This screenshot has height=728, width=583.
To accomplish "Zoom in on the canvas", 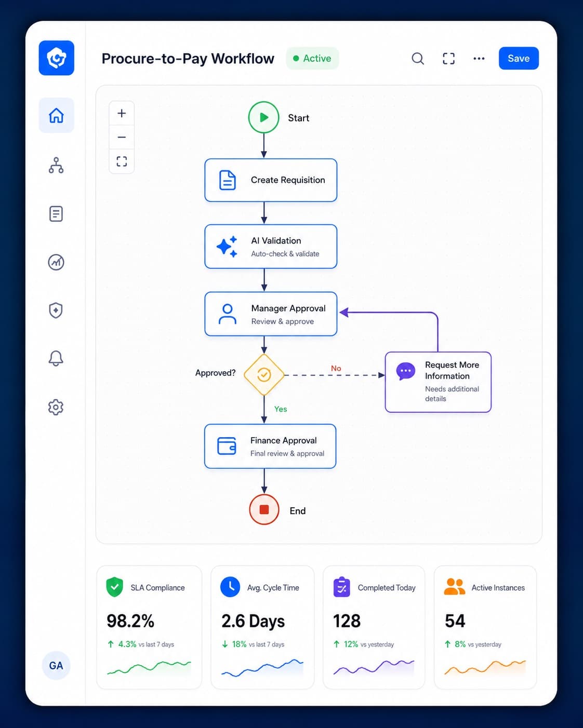I will [x=122, y=113].
